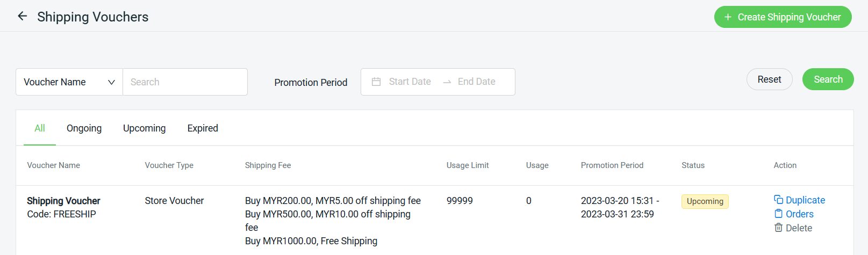
Task: Select the Expired tab
Action: pos(203,128)
